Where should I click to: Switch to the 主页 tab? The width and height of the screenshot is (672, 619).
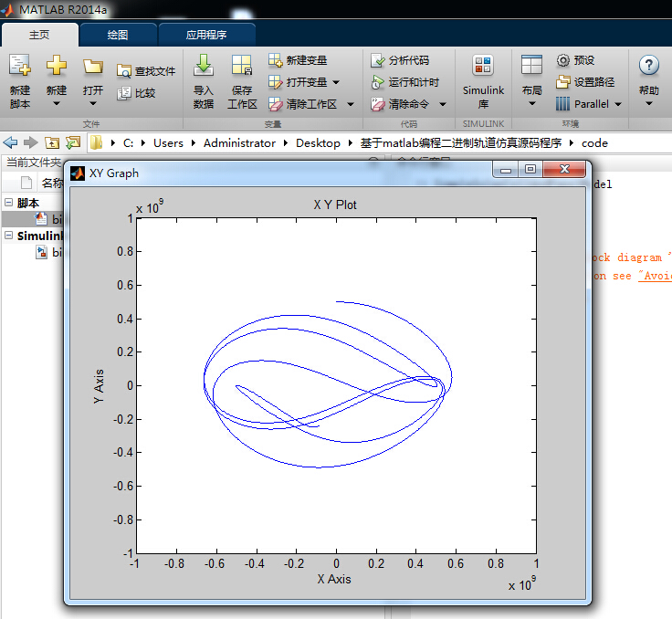tap(39, 35)
